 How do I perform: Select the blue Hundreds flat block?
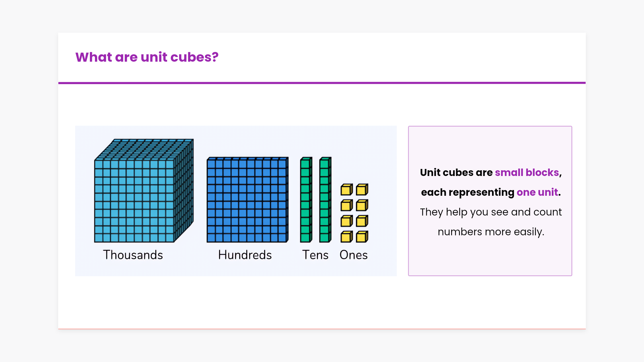coord(247,200)
